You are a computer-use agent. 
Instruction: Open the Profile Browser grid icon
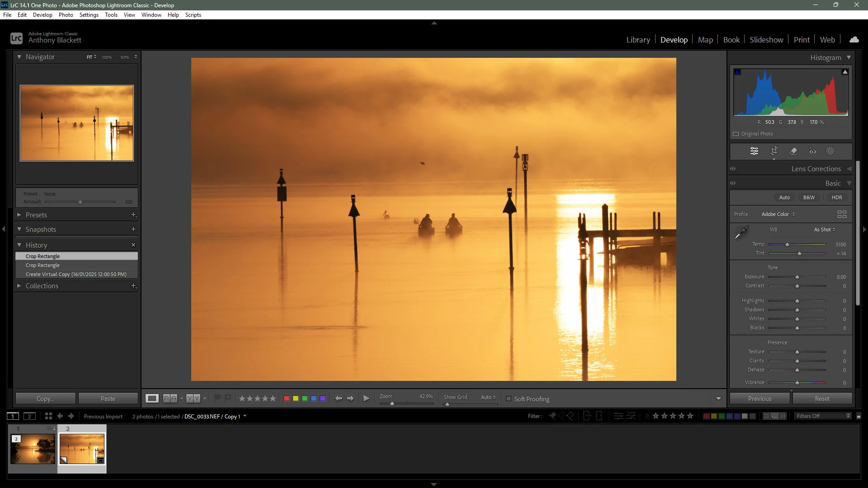(x=841, y=214)
